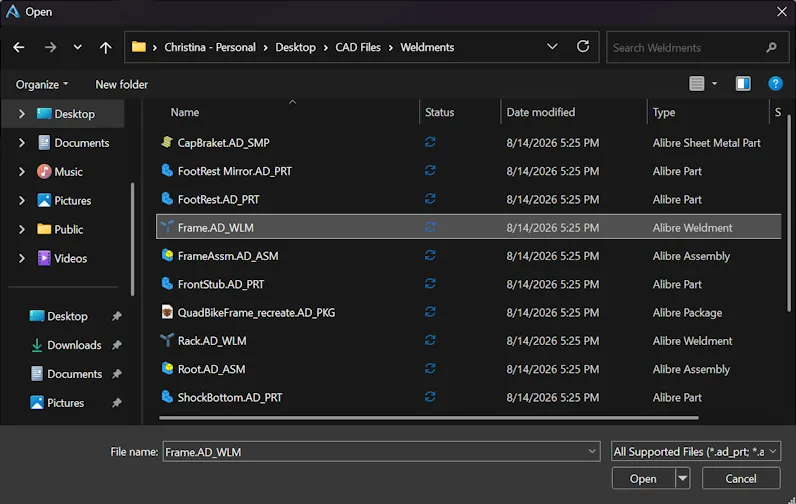Go back with the left arrow
This screenshot has height=504, width=796.
19,47
